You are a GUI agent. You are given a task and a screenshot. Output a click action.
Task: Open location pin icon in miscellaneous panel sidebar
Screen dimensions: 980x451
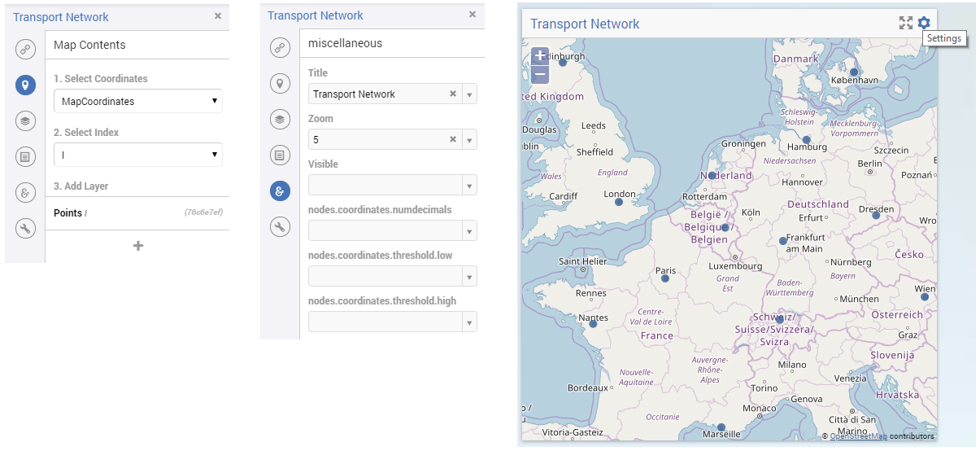click(280, 83)
